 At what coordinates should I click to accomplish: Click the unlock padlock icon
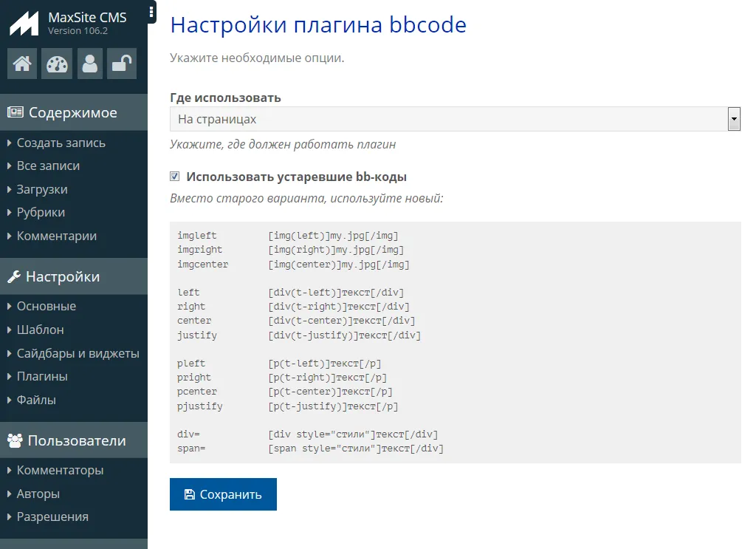click(x=121, y=64)
